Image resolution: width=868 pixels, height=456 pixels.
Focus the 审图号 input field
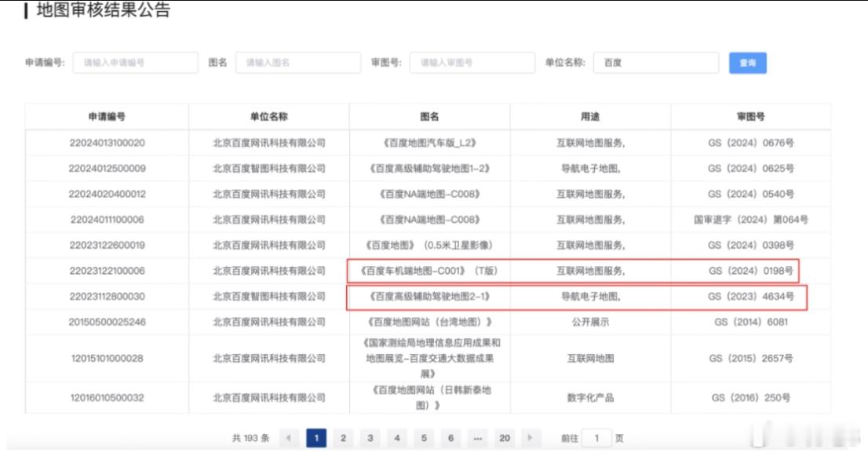pyautogui.click(x=472, y=63)
